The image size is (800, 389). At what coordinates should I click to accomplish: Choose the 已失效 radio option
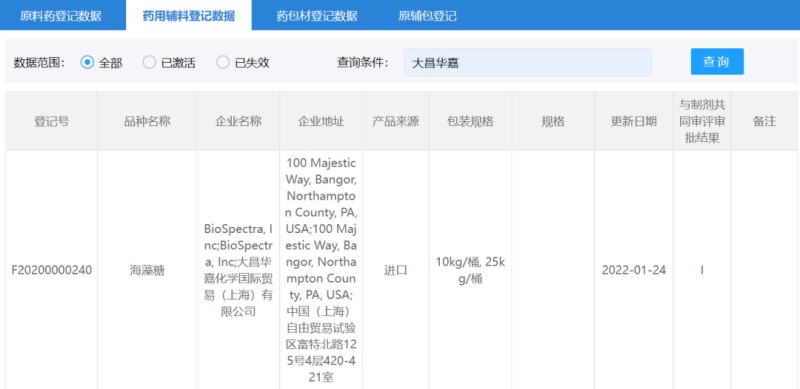coord(223,62)
